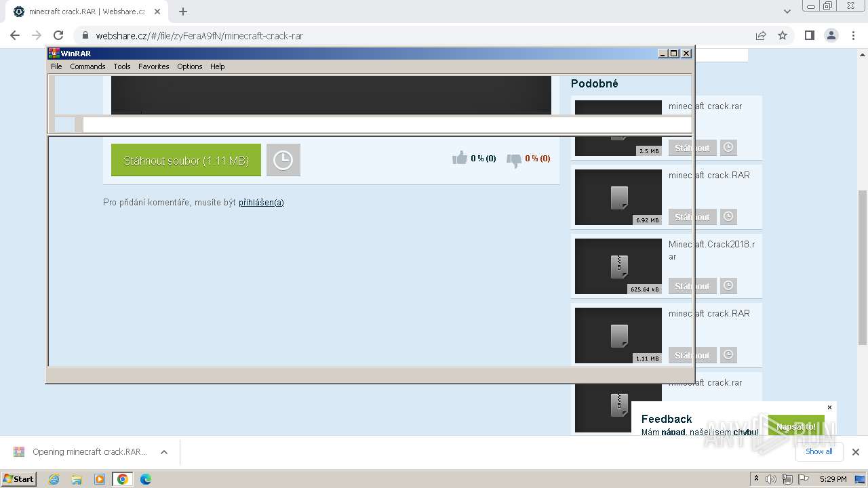
Task: Follow the přihlášen(a) login link
Action: tap(261, 202)
